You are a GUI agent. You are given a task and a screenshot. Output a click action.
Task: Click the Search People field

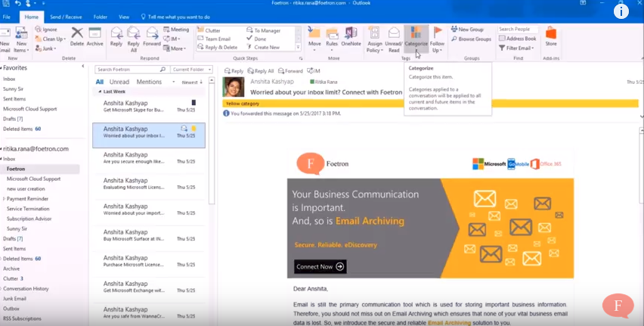pos(519,29)
